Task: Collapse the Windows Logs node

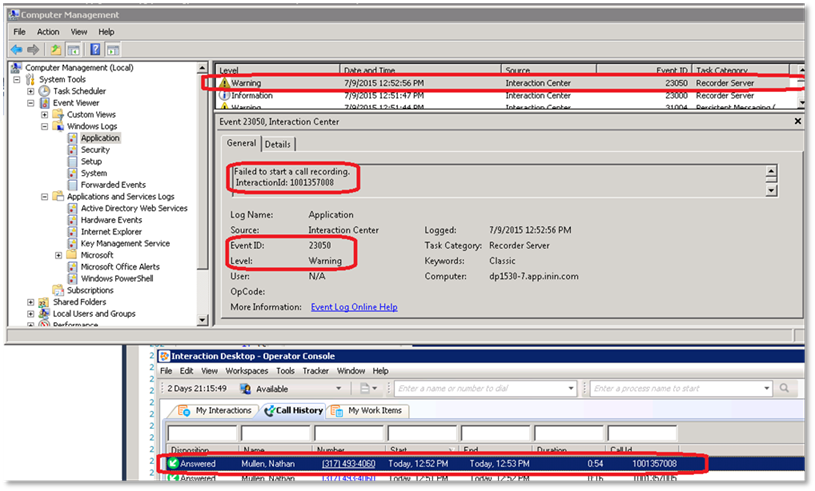Action: pos(45,126)
